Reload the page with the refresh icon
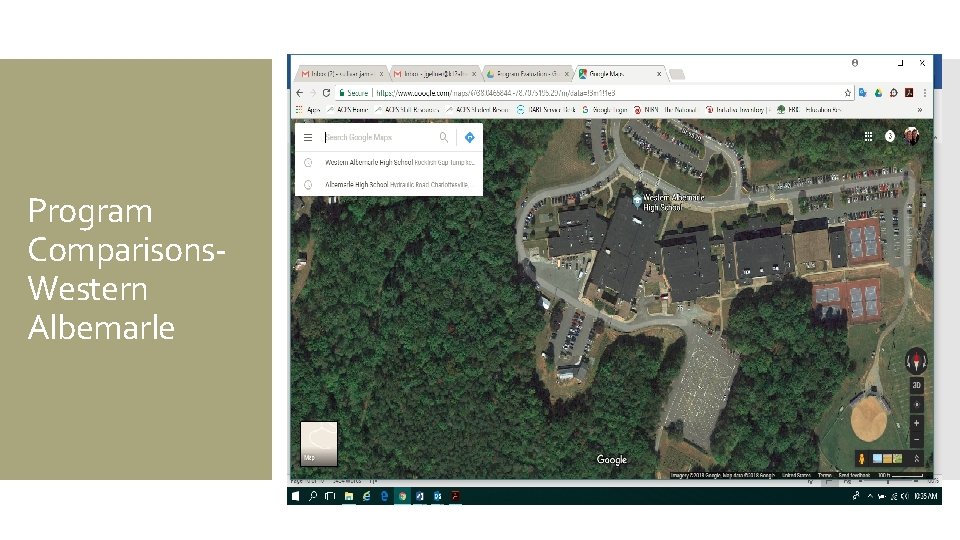The image size is (960, 540). (x=326, y=93)
